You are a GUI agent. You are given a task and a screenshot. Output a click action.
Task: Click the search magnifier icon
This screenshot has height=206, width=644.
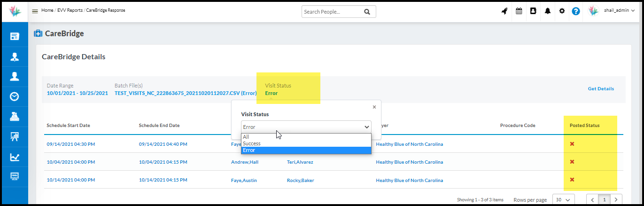(x=366, y=11)
